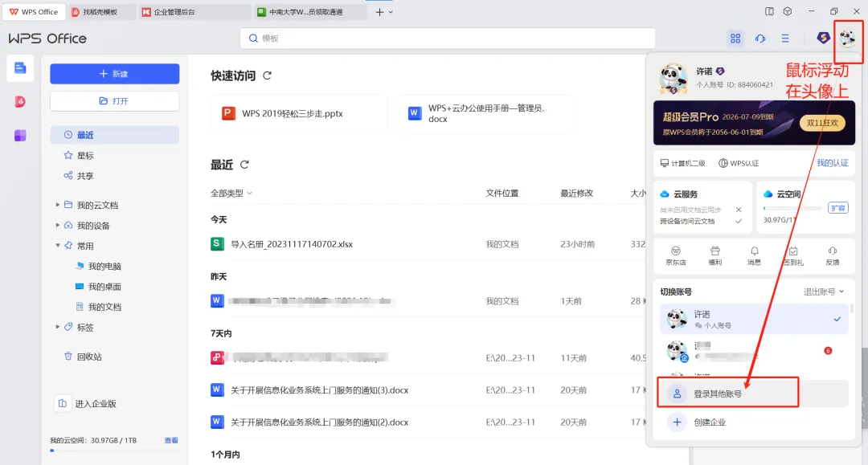Click the 打开 button
Image resolution: width=868 pixels, height=465 pixels.
(x=115, y=101)
